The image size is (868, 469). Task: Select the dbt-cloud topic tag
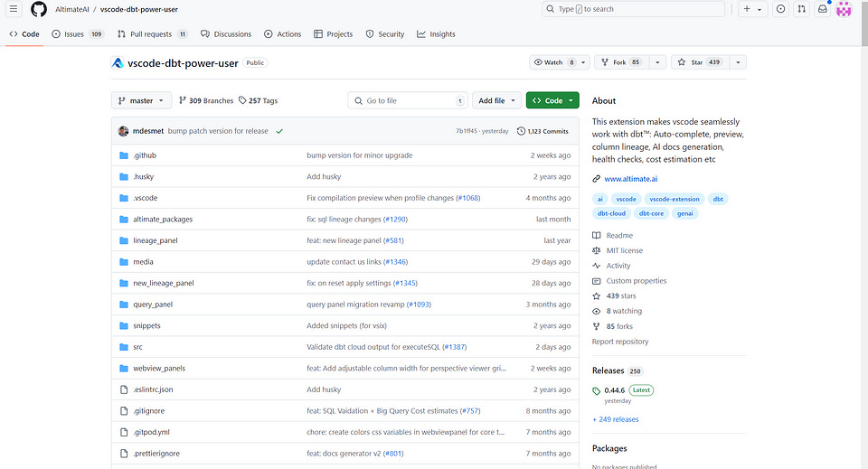coord(611,213)
